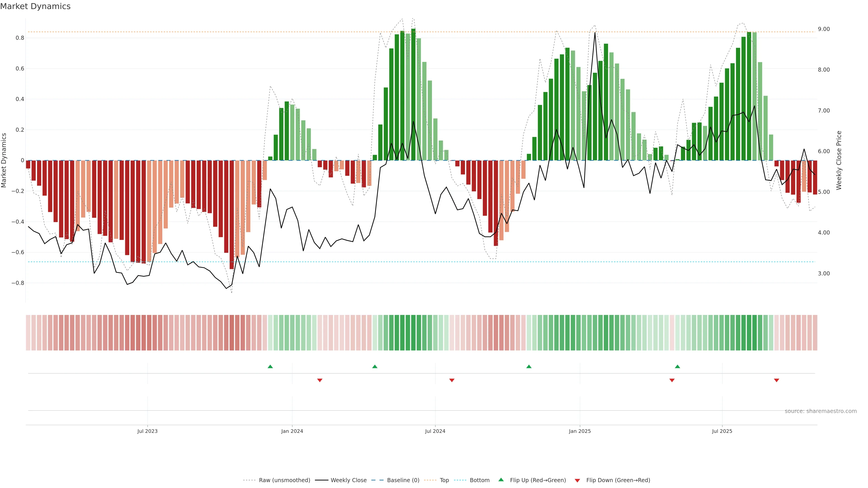Click the Jul 2023 x-axis label
The image size is (868, 488).
147,431
